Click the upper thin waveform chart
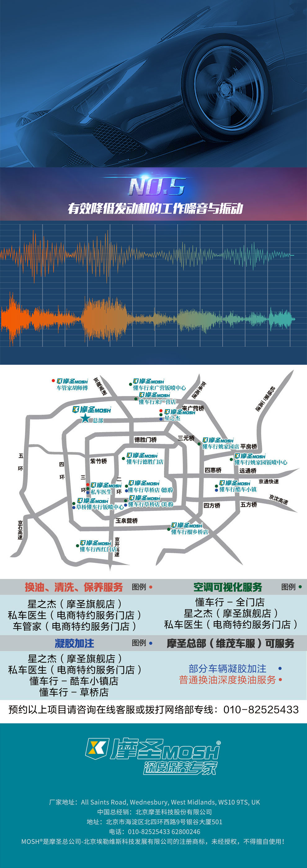Viewport: 307px width, 868px height. 147,256
